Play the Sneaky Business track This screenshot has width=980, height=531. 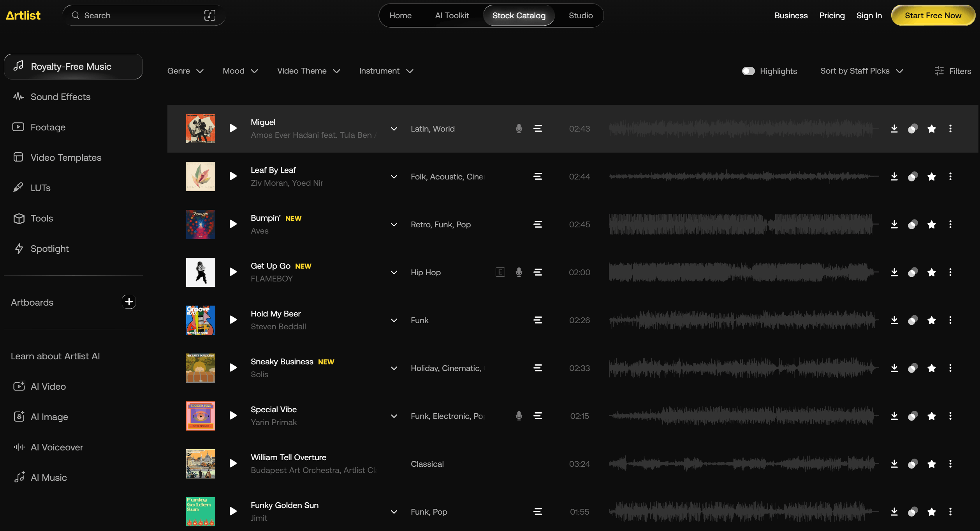[x=233, y=367]
